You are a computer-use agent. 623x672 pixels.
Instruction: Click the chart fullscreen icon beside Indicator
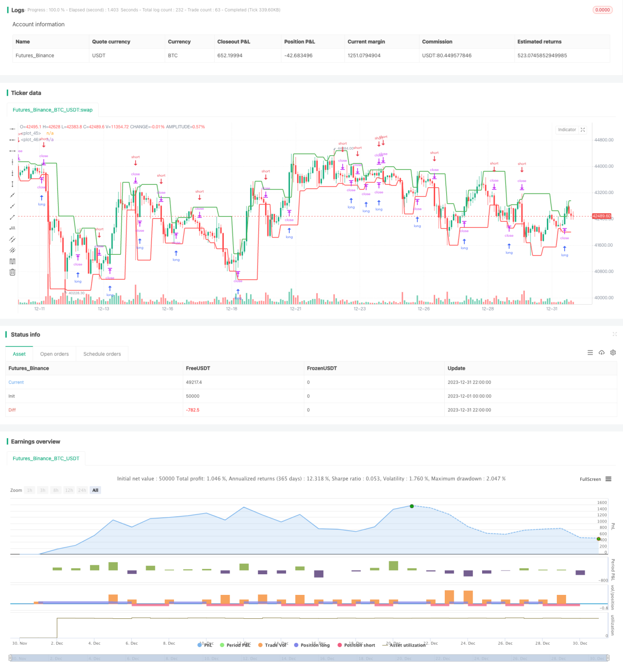[x=583, y=130]
